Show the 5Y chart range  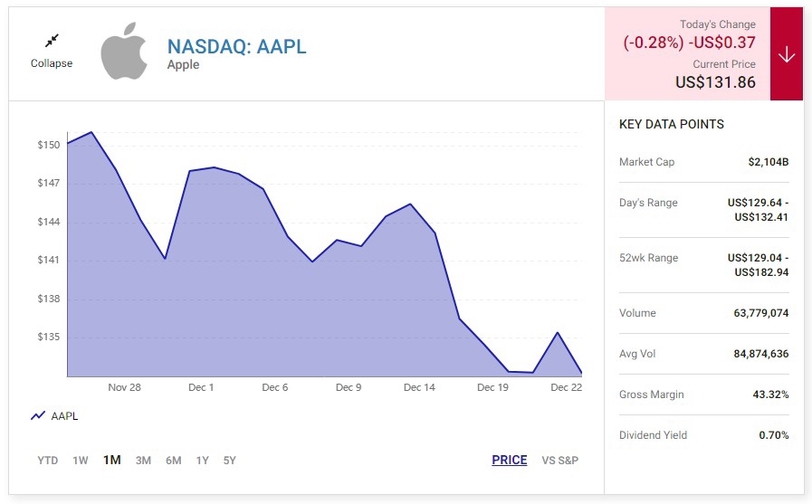click(230, 461)
